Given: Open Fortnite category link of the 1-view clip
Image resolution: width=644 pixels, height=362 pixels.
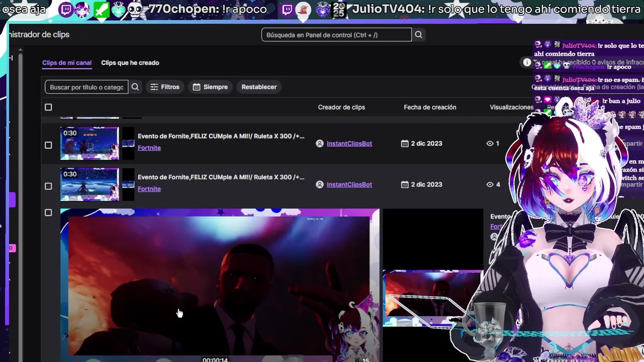Looking at the screenshot, I should coord(149,148).
